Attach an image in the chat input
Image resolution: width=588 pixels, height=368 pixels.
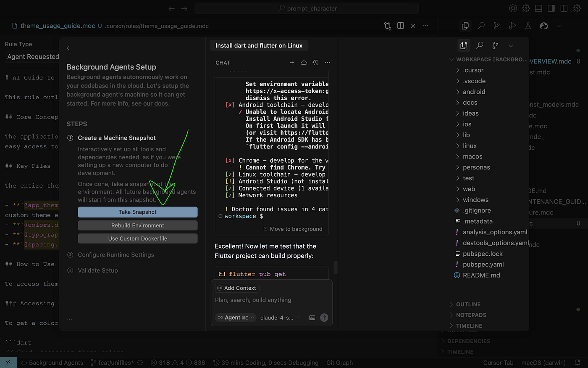[x=312, y=318]
